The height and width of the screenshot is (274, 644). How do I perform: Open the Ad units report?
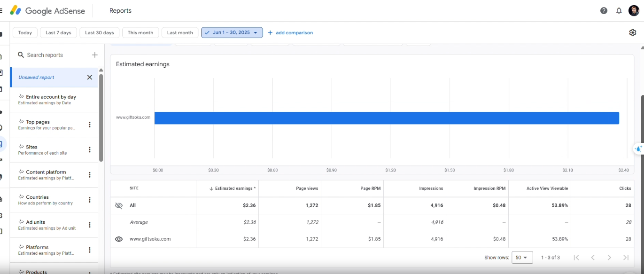[47, 225]
